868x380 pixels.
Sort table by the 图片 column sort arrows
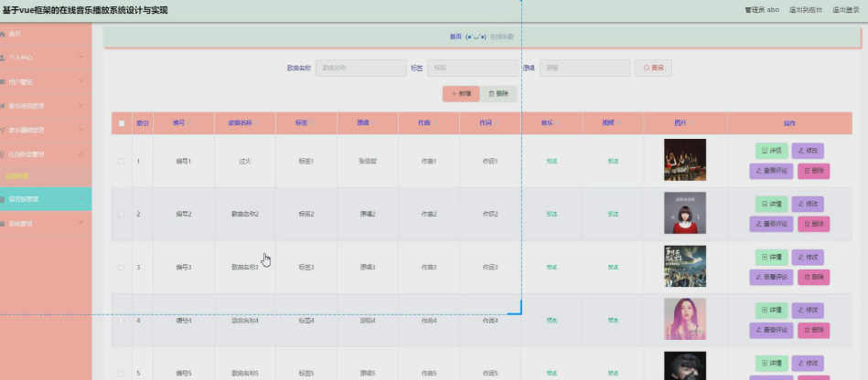point(692,123)
